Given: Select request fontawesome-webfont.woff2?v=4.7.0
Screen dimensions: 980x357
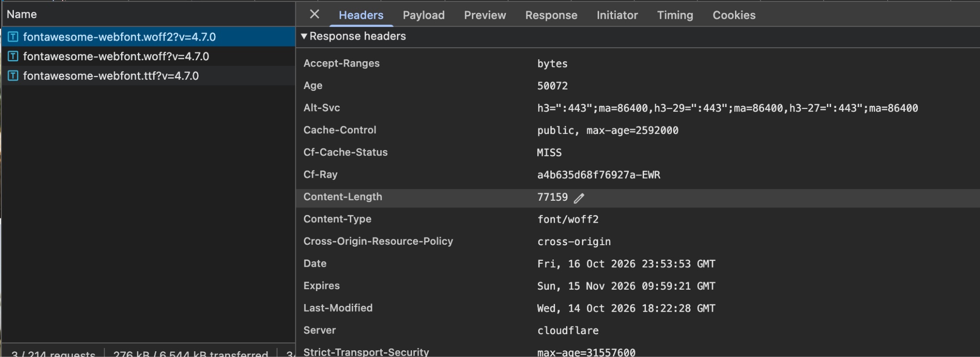Looking at the screenshot, I should point(148,37).
